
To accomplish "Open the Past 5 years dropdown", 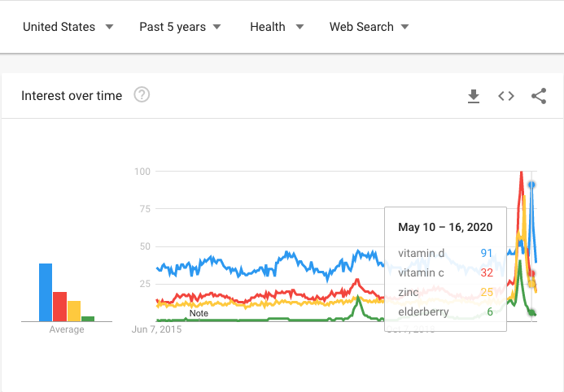I will pos(180,27).
